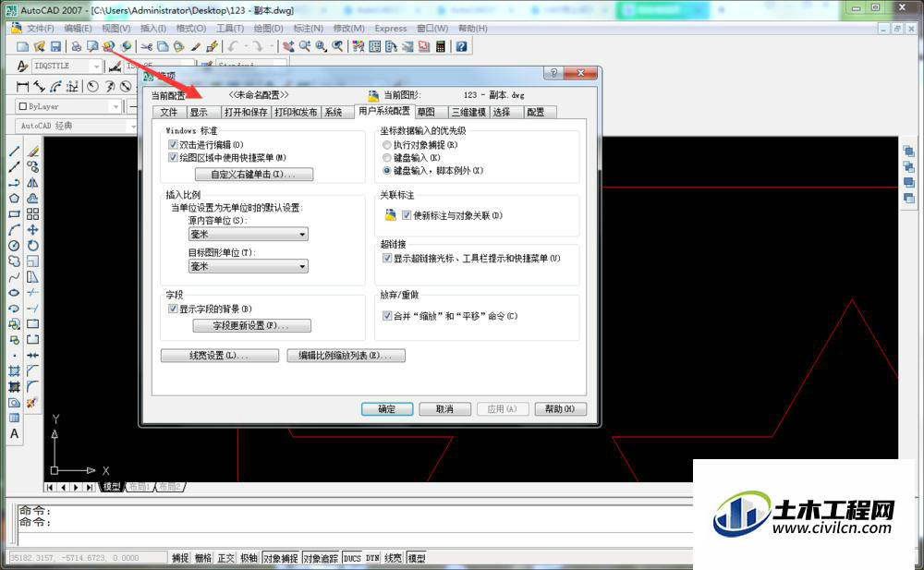Switch to the 打开和保存 tab
Screen dimensions: 924x570
tap(246, 112)
